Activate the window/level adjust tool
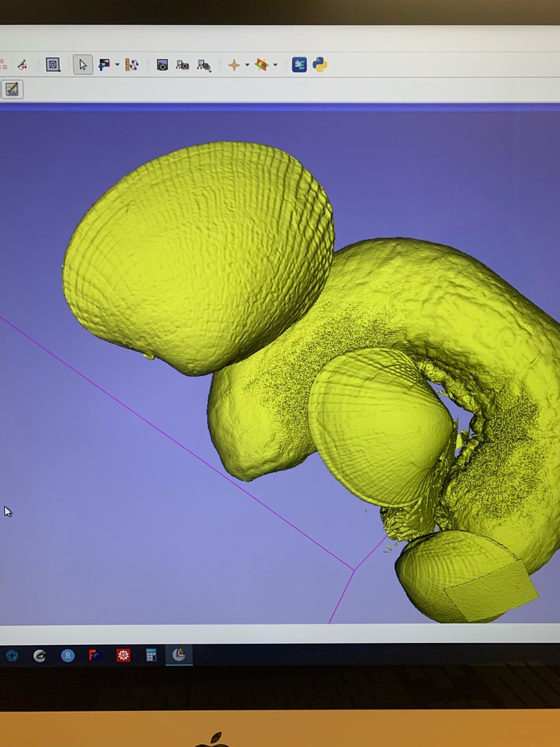This screenshot has width=560, height=747. [x=104, y=64]
